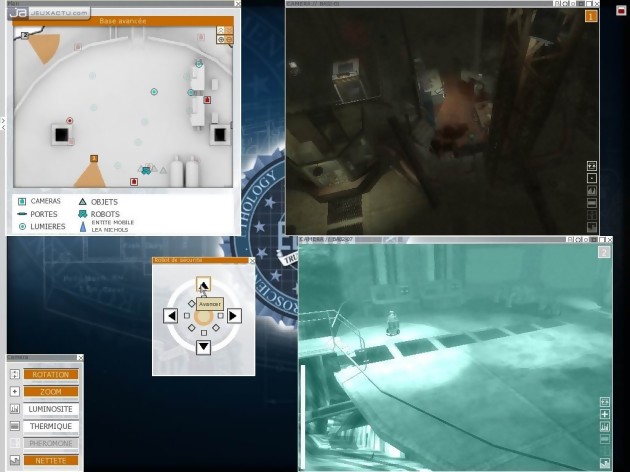Screen dimensions: 630x472
Task: Click the orange center circle of robot pad
Action: 203,317
